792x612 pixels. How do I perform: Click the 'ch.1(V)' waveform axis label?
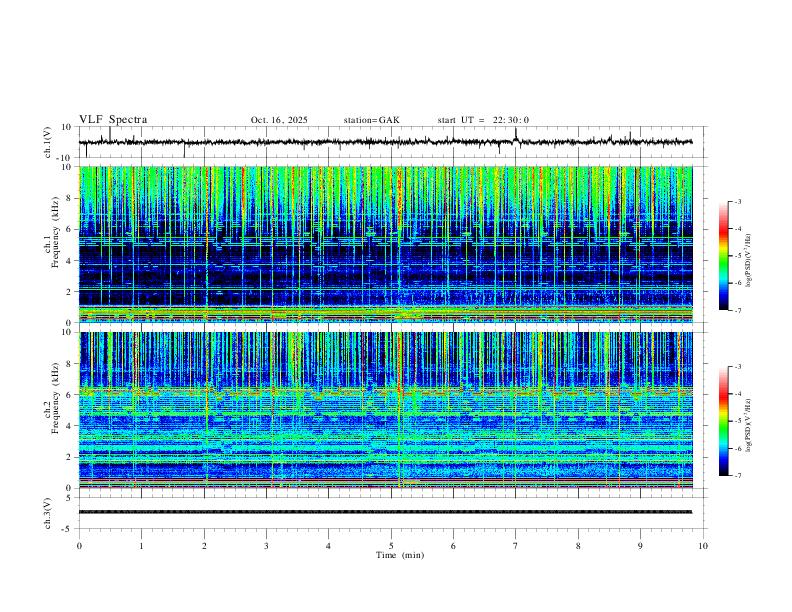coord(48,142)
